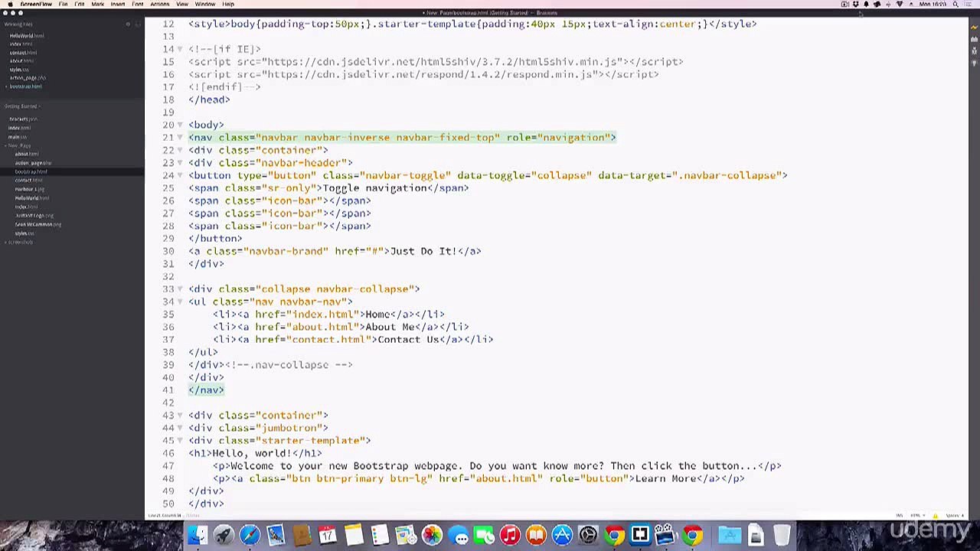
Task: Open Sean McCammon.png in project tree
Action: tap(38, 224)
